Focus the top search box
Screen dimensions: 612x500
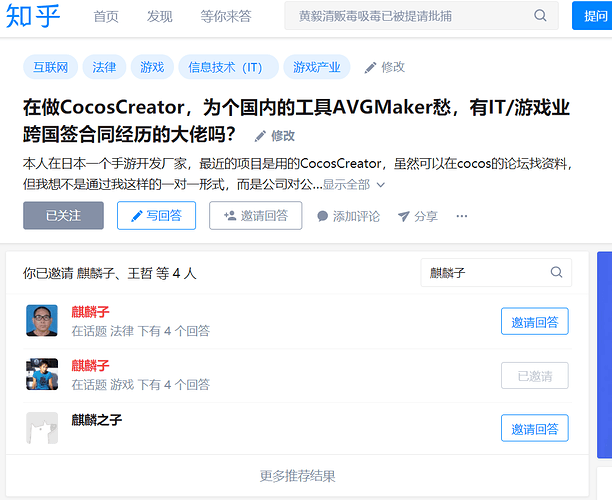422,16
